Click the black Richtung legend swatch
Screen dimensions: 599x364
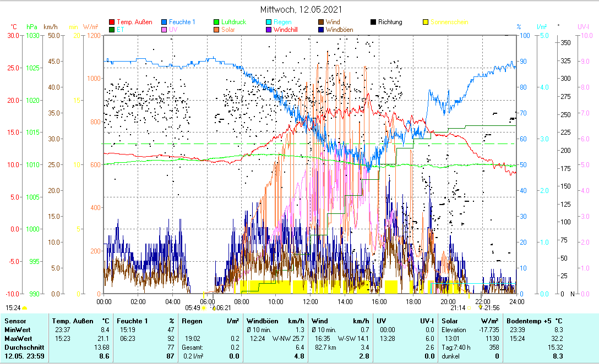tap(373, 23)
